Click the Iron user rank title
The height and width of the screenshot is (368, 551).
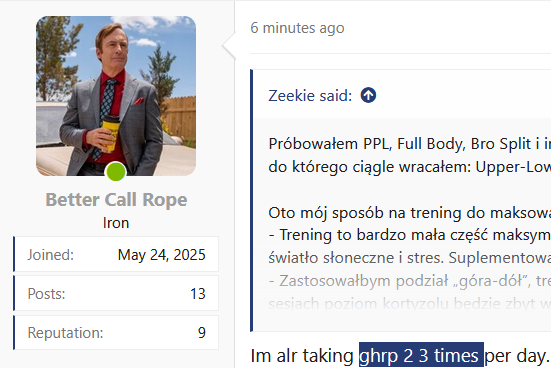116,223
